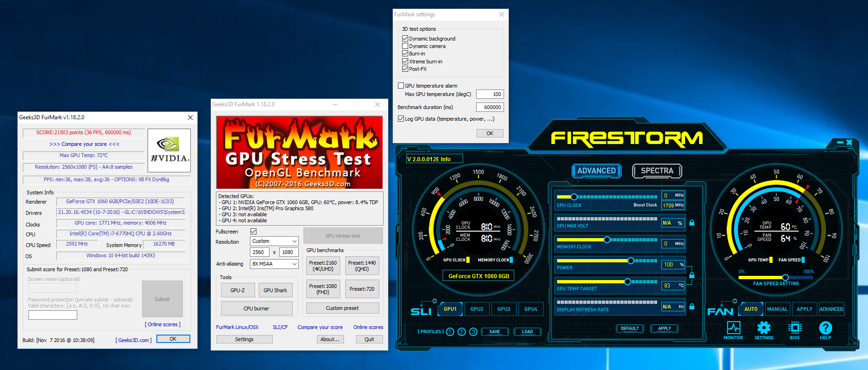
Task: Select profile number 3 circle
Action: (x=473, y=332)
